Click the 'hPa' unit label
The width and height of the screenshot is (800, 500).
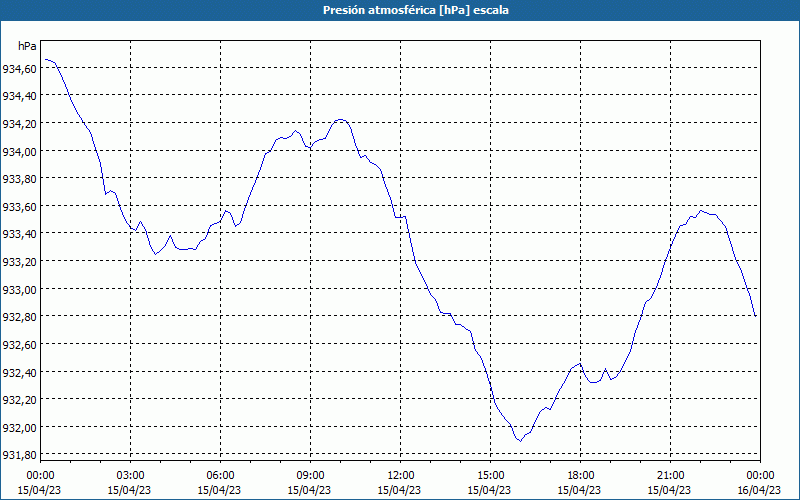click(x=27, y=46)
